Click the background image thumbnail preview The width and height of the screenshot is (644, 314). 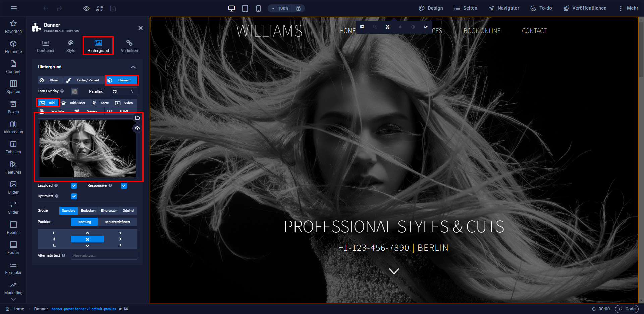88,148
